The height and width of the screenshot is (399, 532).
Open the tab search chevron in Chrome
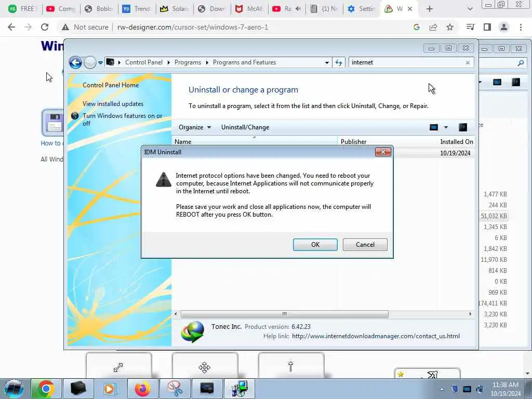[x=470, y=9]
